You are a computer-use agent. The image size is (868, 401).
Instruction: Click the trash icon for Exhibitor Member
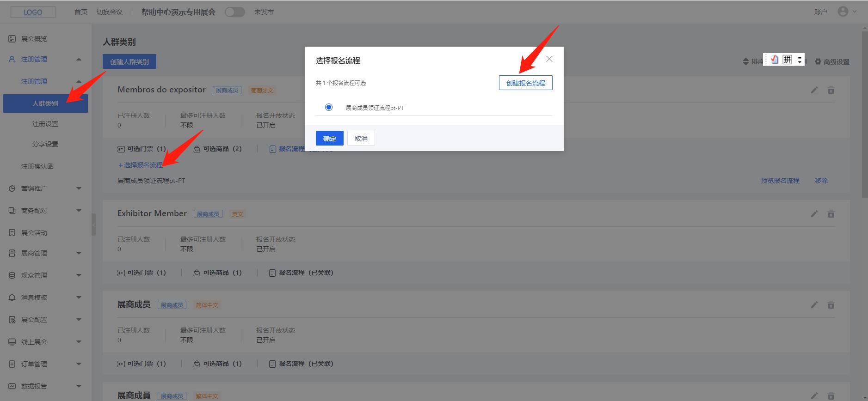point(831,214)
